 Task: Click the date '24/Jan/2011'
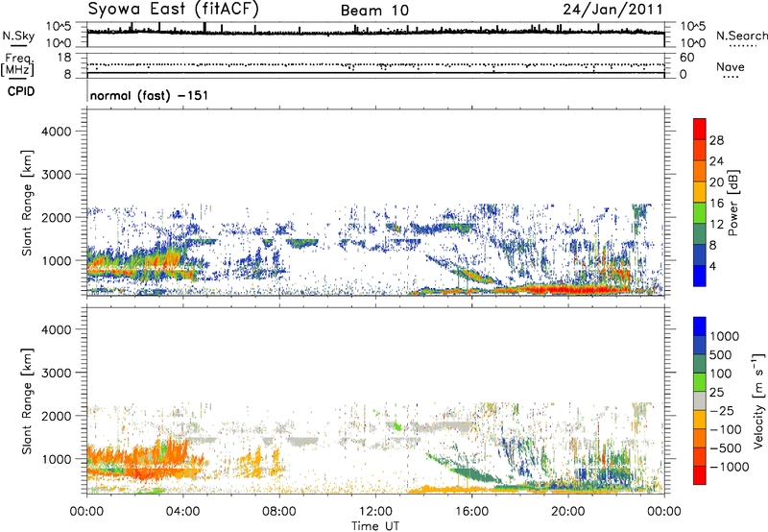point(612,9)
